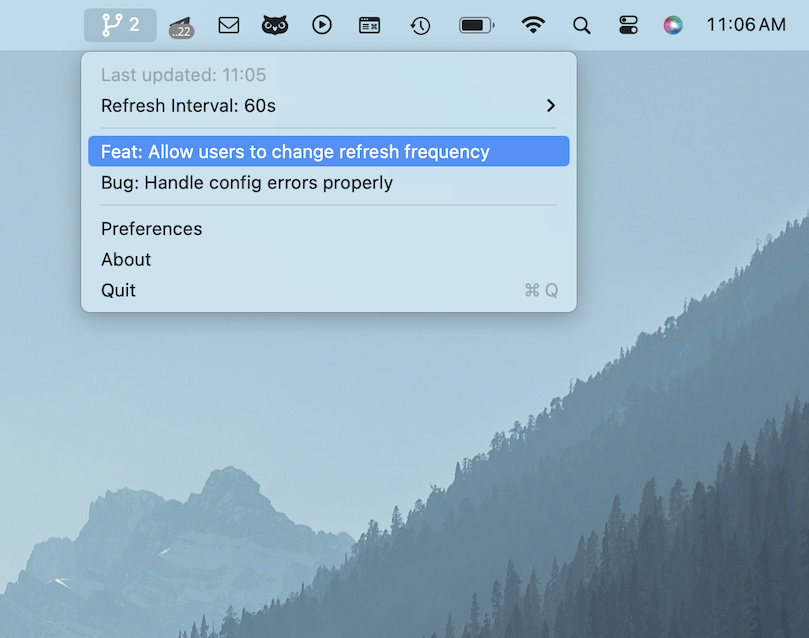
Task: Click the owl face menu bar icon
Action: [274, 25]
